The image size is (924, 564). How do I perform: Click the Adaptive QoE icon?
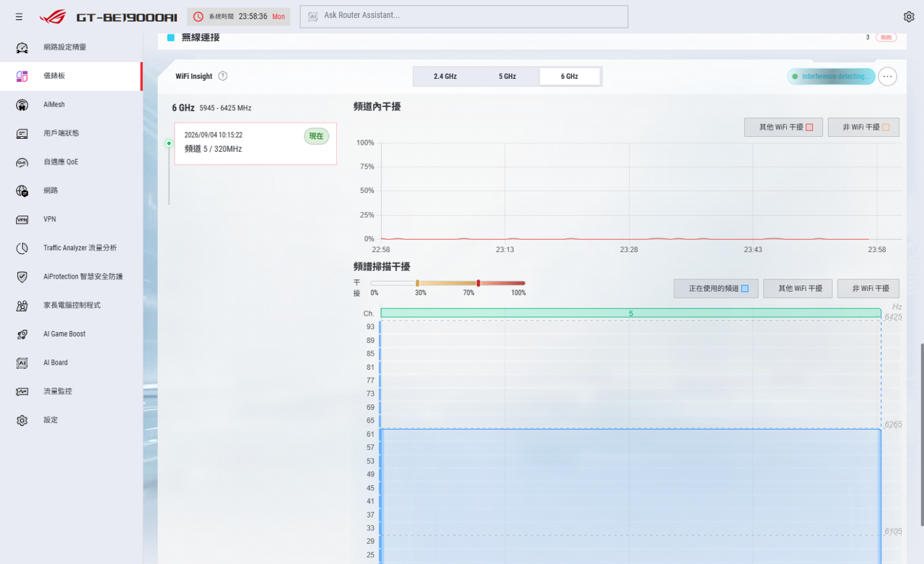(22, 162)
